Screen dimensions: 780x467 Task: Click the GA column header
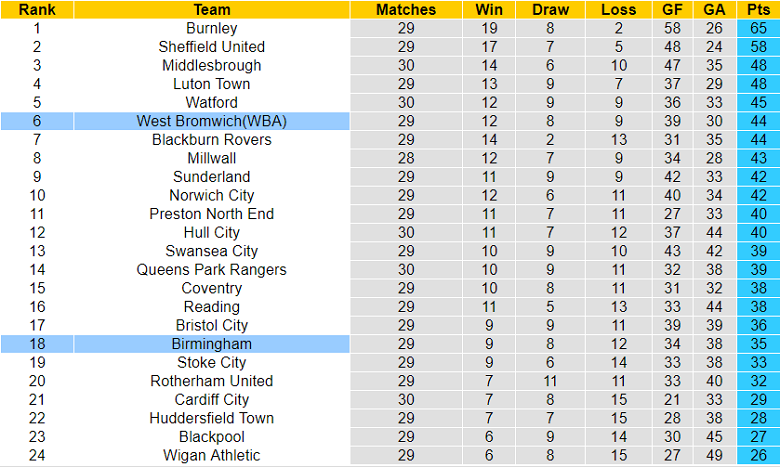pos(712,10)
